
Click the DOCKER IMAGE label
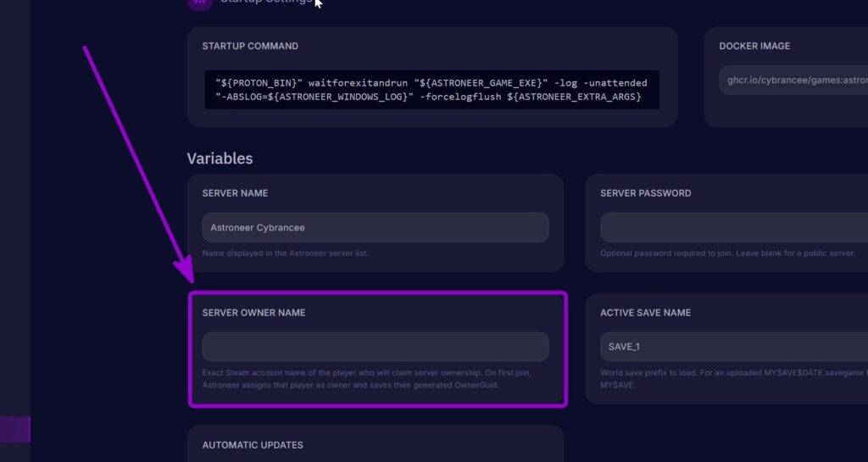[x=754, y=46]
